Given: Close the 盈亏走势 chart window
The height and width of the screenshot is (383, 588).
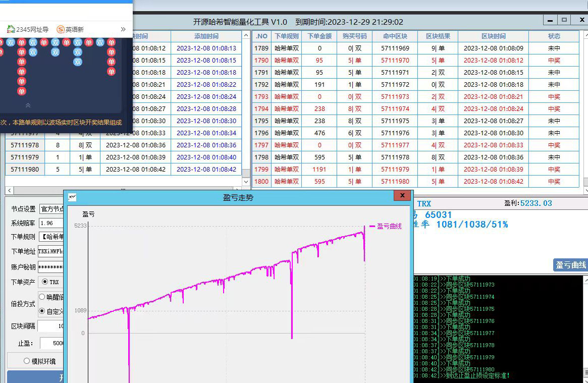Looking at the screenshot, I should 402,196.
